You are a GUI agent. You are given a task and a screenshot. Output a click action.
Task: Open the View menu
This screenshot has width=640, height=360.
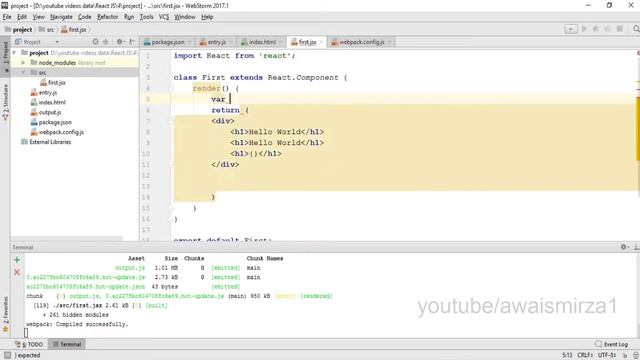[x=39, y=17]
